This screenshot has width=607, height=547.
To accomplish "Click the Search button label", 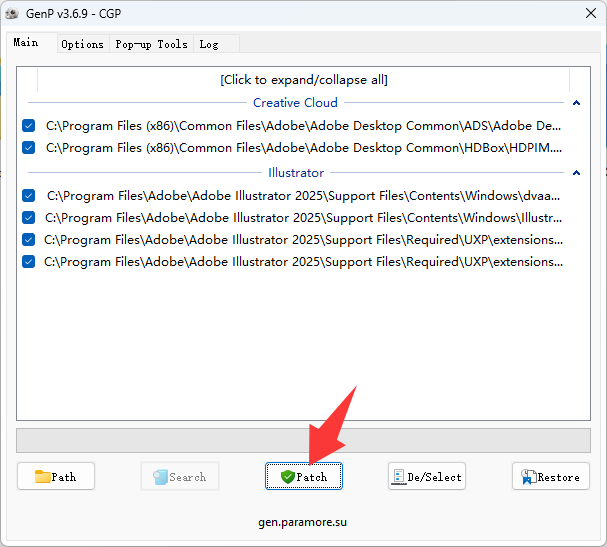I will pos(188,477).
